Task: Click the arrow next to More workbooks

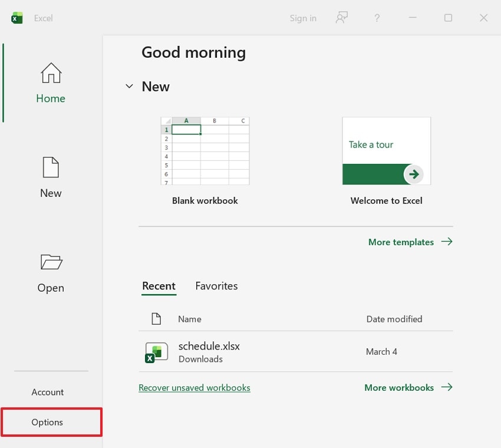Action: click(448, 387)
